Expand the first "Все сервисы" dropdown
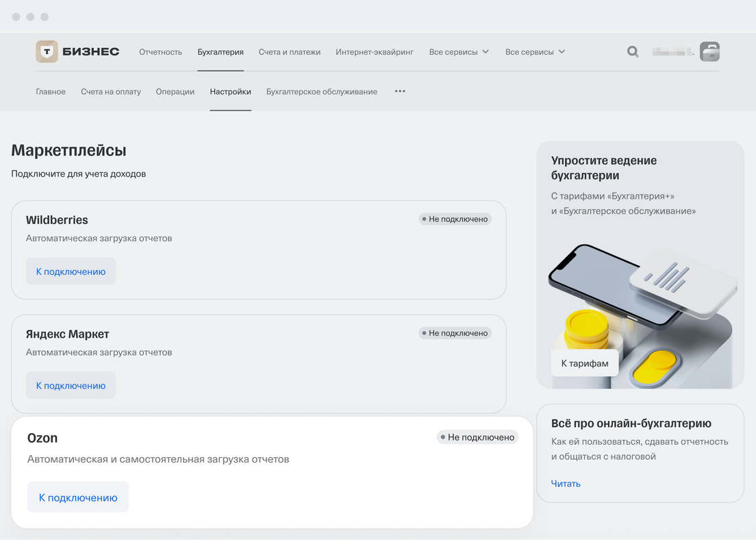This screenshot has height=540, width=756. pos(459,52)
